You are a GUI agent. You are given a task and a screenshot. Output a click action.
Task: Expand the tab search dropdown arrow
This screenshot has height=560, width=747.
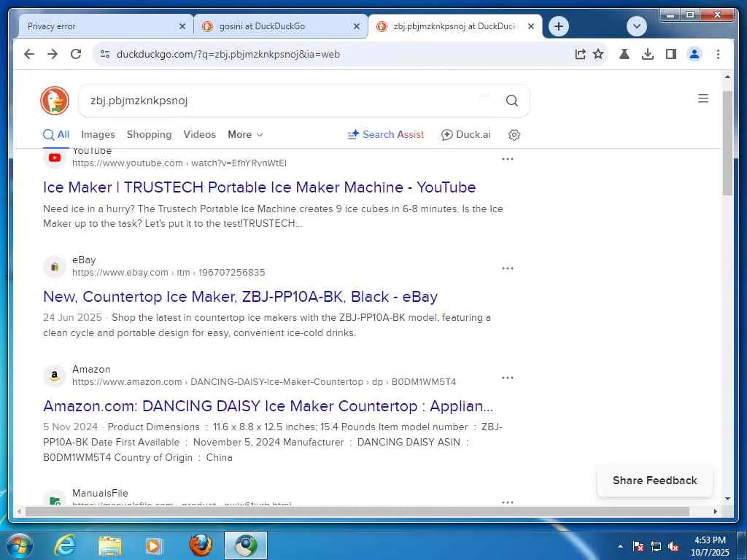tap(636, 26)
